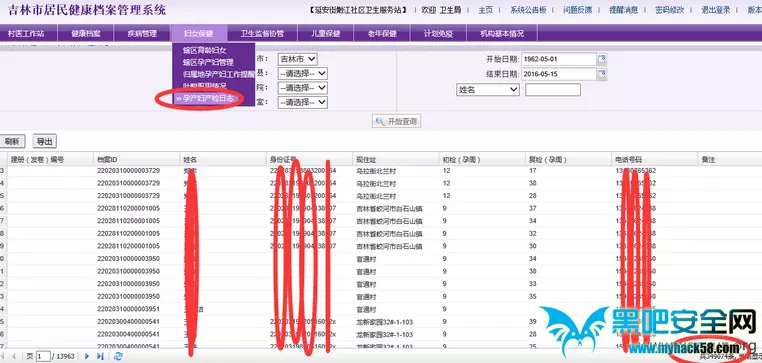Screen dimensions: 762x363
Task: Click the page number input box
Action: [x=43, y=356]
